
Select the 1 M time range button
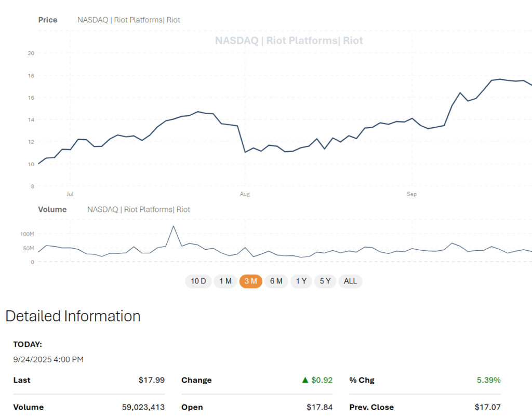click(225, 281)
